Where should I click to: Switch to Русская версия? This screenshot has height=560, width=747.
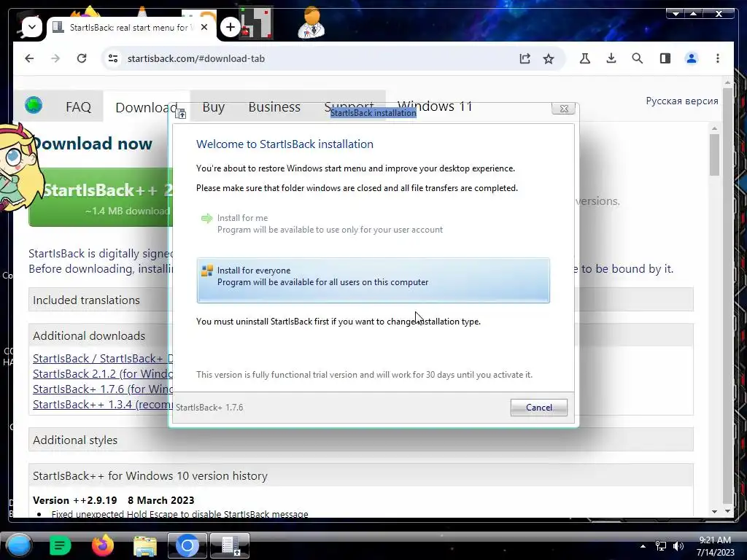[x=682, y=101]
